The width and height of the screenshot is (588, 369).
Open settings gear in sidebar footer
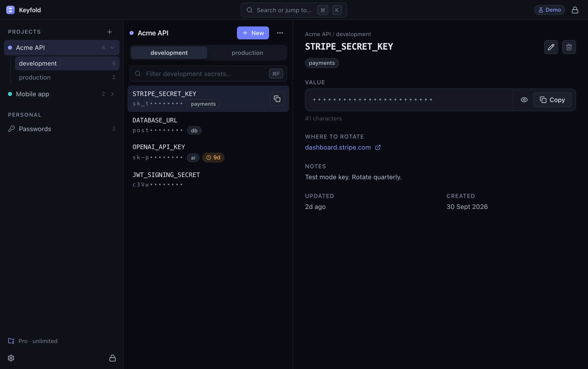tap(11, 358)
